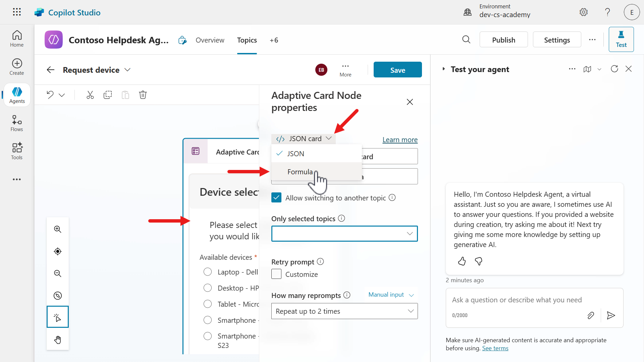Open the Repeat up to 2 times dropdown
Screen dimensions: 644x362
click(344, 311)
